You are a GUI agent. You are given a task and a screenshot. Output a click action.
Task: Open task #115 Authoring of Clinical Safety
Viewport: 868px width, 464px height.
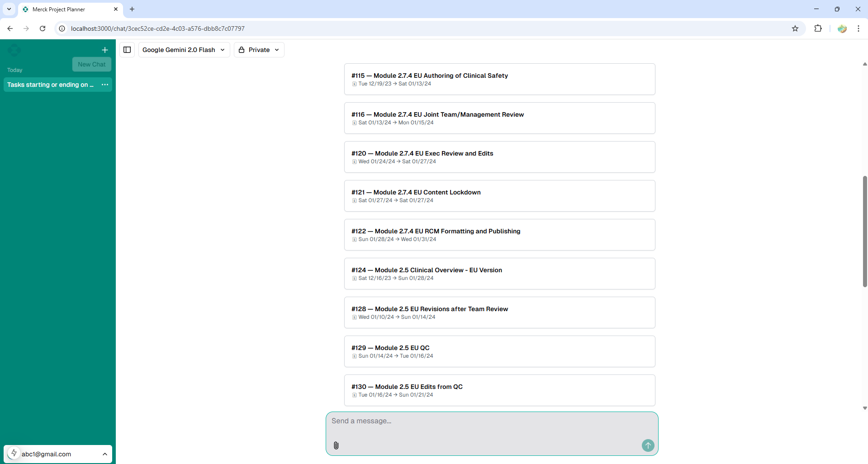pos(499,79)
